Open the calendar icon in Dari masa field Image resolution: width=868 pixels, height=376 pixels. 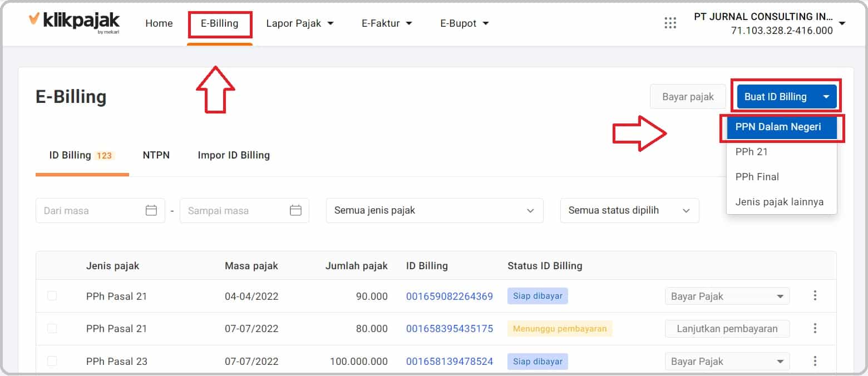(151, 210)
